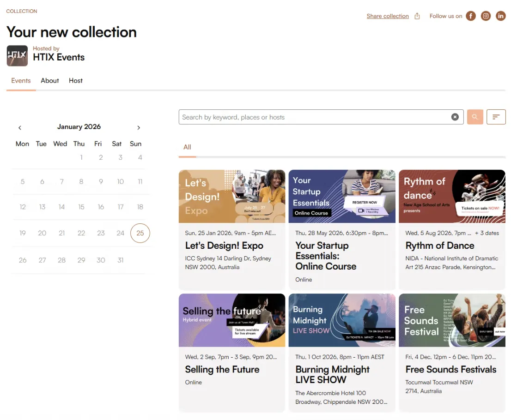Screen dimensions: 511x420
Task: Select January 20 on the calendar
Action: coord(42,233)
